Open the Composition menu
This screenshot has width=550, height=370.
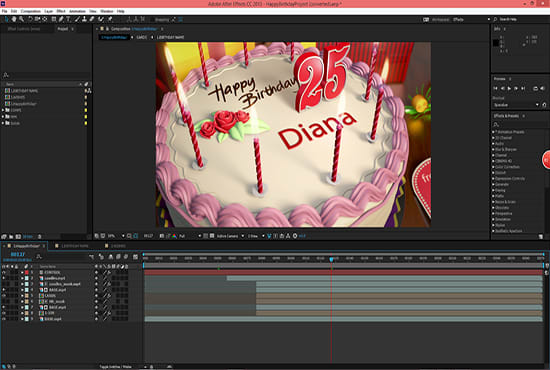(31, 12)
